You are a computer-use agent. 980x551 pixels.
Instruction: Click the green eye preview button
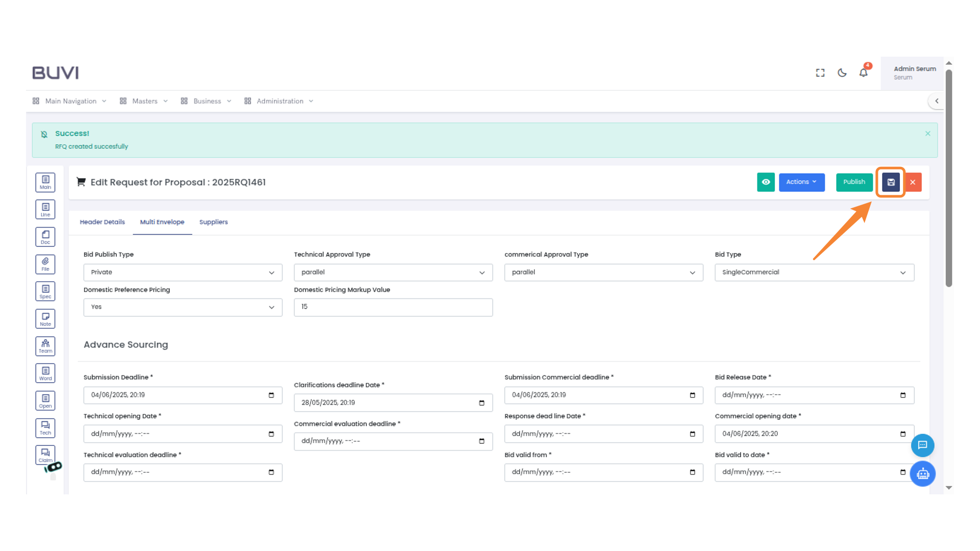click(766, 182)
